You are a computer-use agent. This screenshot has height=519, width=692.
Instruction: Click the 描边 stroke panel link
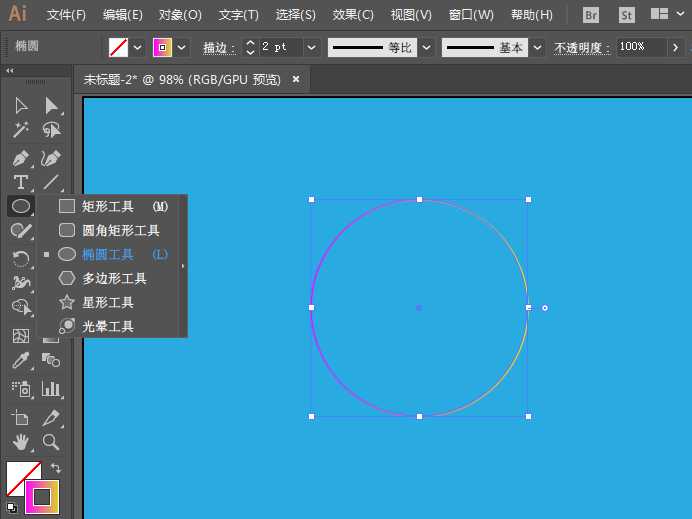(x=217, y=47)
